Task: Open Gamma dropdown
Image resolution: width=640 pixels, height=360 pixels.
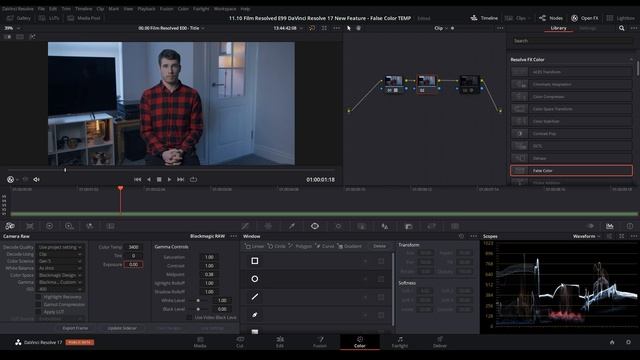Action: click(60, 282)
